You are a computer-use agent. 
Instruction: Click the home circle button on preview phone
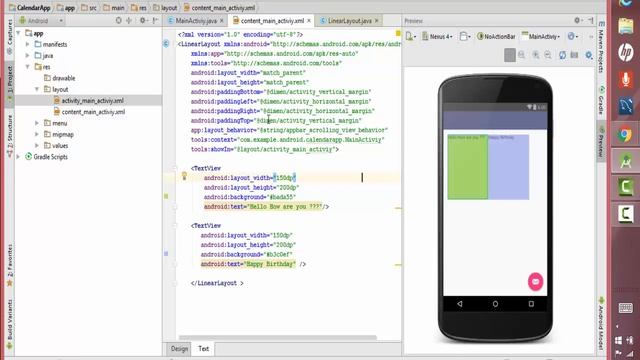pos(495,304)
